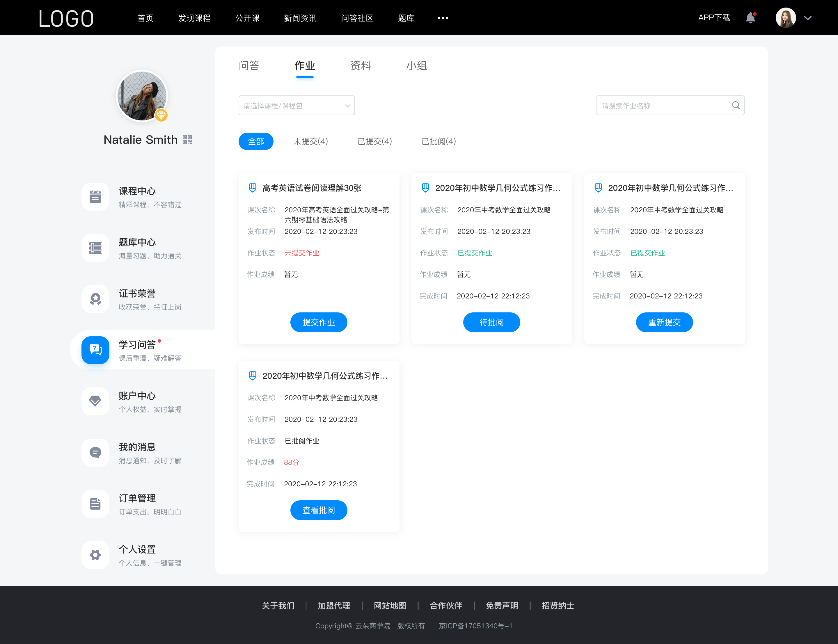
Task: Click 提交作业 button on English assignment
Action: click(319, 322)
